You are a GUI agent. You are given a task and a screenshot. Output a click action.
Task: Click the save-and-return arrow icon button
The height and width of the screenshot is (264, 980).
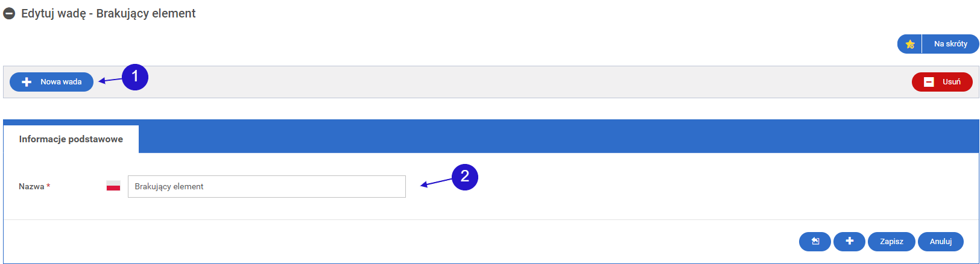click(x=815, y=242)
